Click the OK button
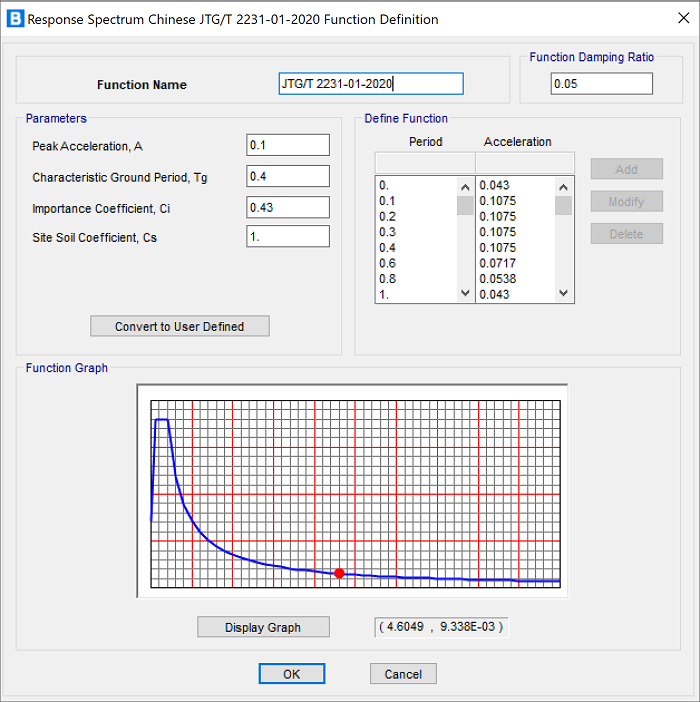This screenshot has height=702, width=700. 292,674
